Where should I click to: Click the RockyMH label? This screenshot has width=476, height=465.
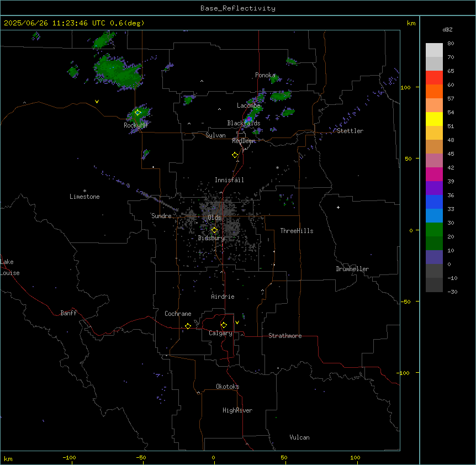(135, 125)
